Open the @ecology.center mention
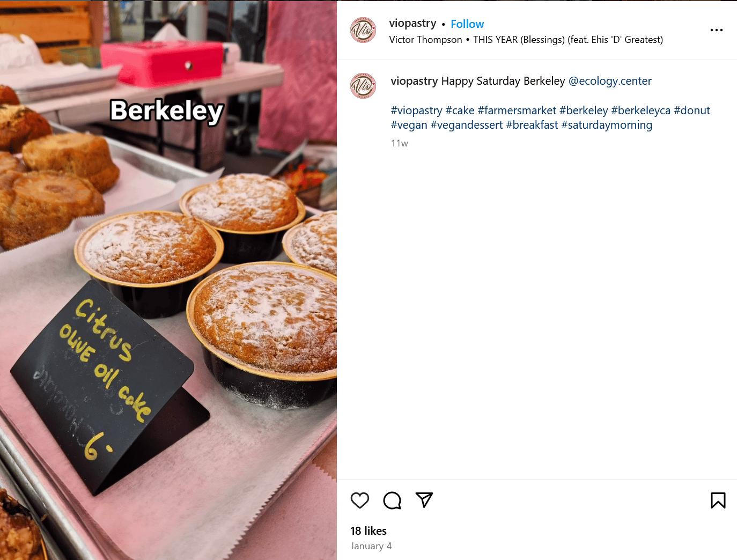This screenshot has width=737, height=560. coord(610,81)
